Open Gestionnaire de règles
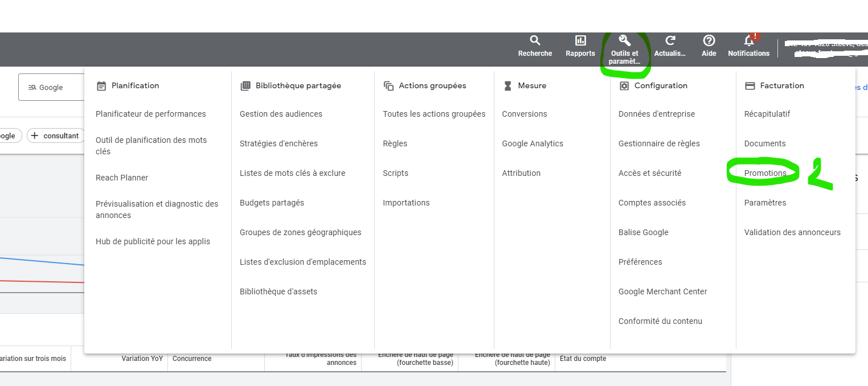 (659, 143)
